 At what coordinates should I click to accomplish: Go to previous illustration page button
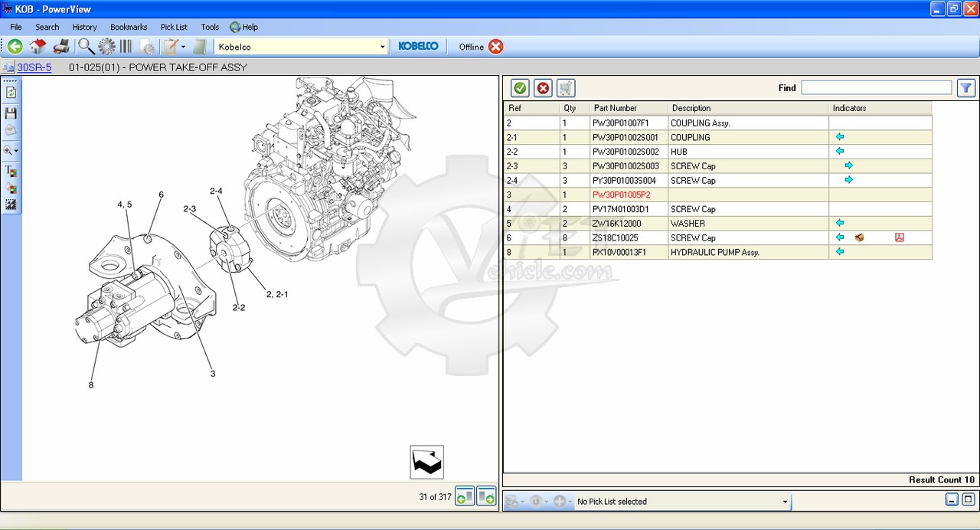tap(465, 496)
